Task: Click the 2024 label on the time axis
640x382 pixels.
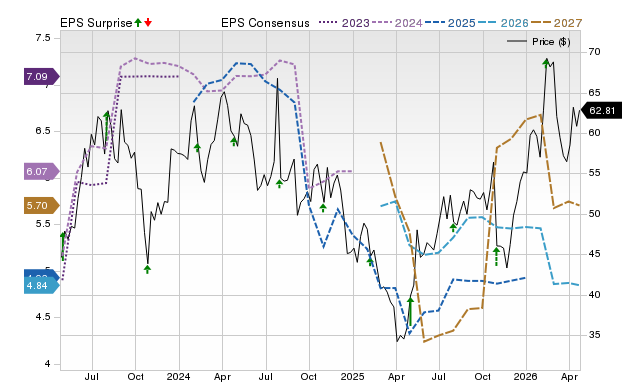Action: 178,376
